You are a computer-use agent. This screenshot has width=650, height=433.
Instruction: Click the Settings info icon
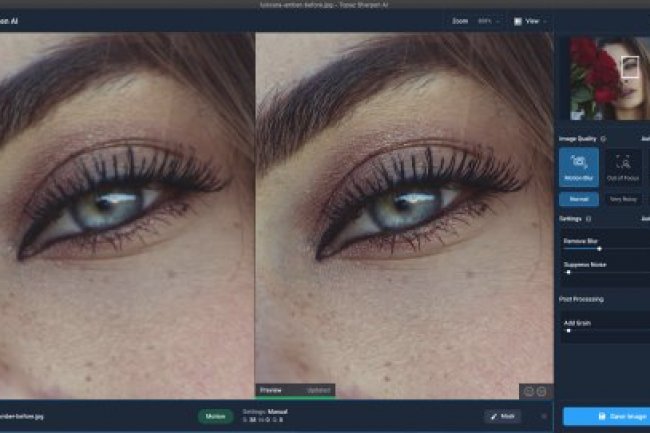[588, 219]
